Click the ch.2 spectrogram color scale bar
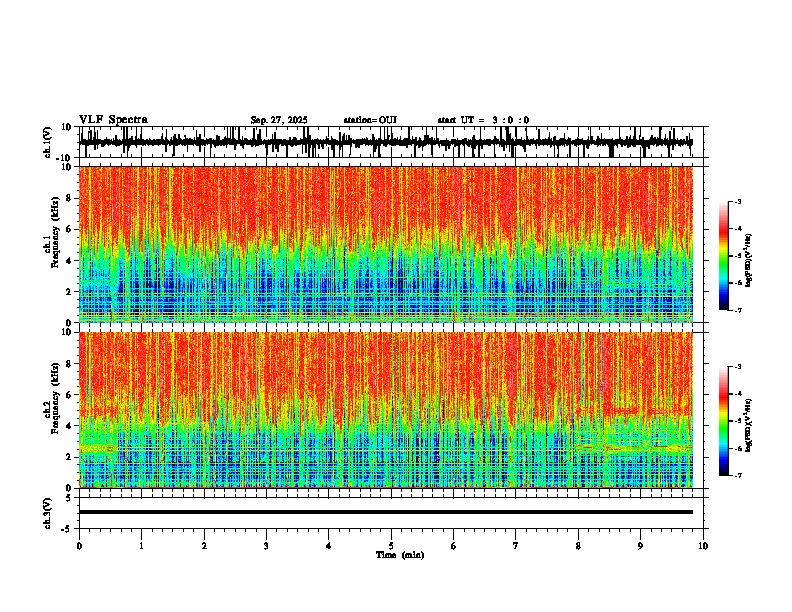Viewport: 792px width, 612px height. coord(724,421)
